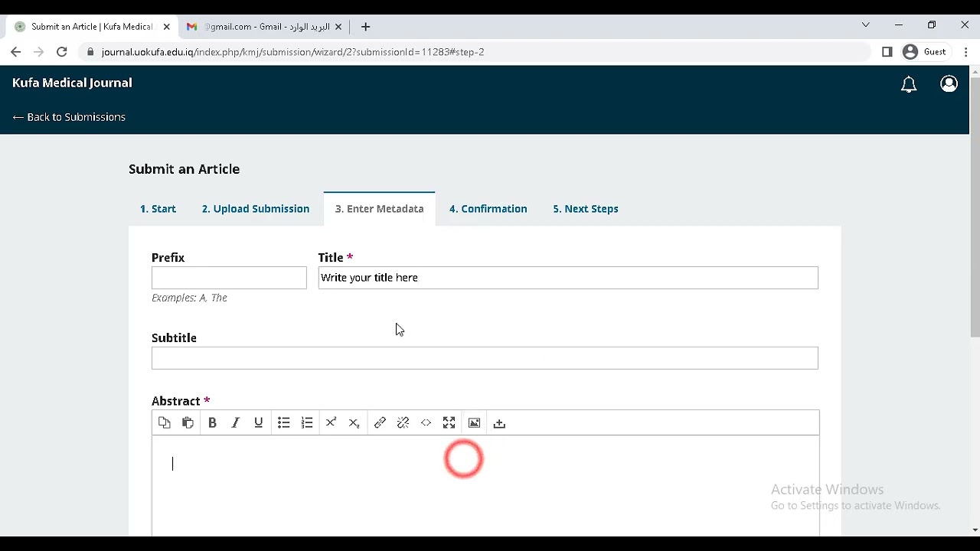The width and height of the screenshot is (980, 551).
Task: Open source code view of abstract
Action: pos(426,423)
